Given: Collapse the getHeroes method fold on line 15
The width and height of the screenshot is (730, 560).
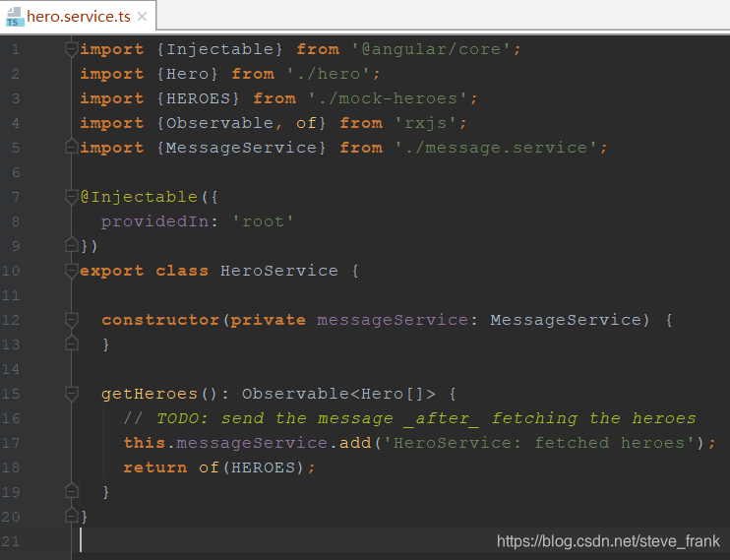Looking at the screenshot, I should click(x=71, y=394).
